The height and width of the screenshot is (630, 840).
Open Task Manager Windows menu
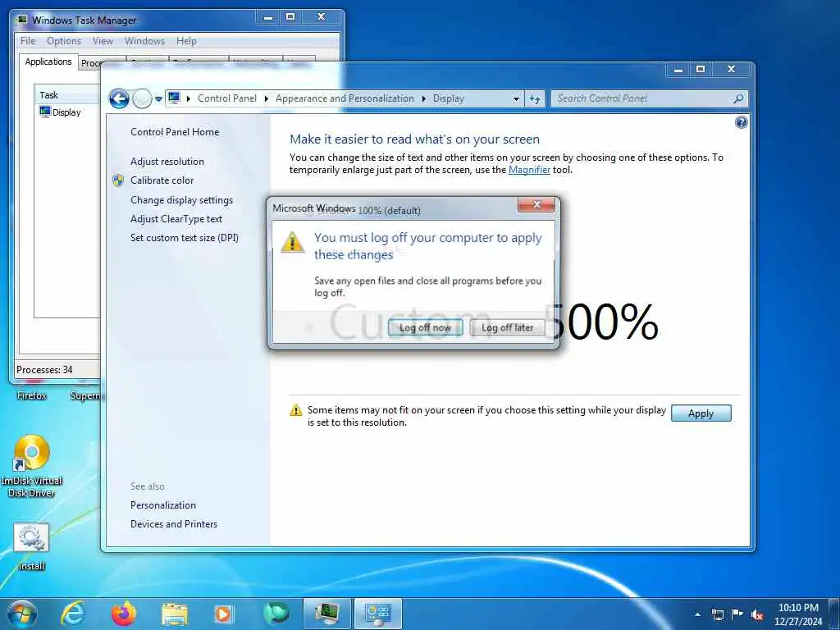(144, 41)
